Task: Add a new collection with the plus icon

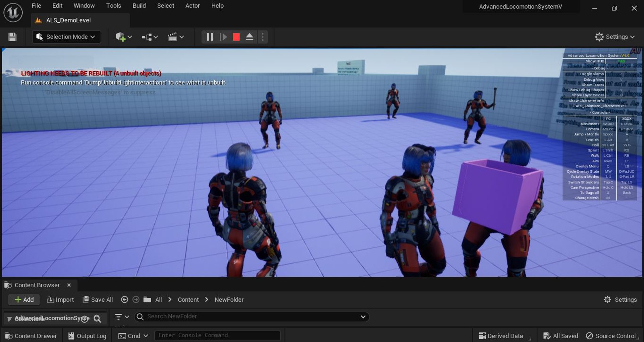Action: [x=85, y=319]
